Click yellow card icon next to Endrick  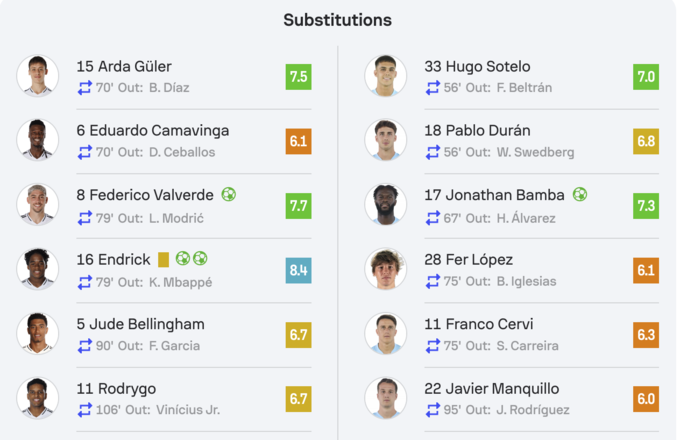[x=163, y=259]
